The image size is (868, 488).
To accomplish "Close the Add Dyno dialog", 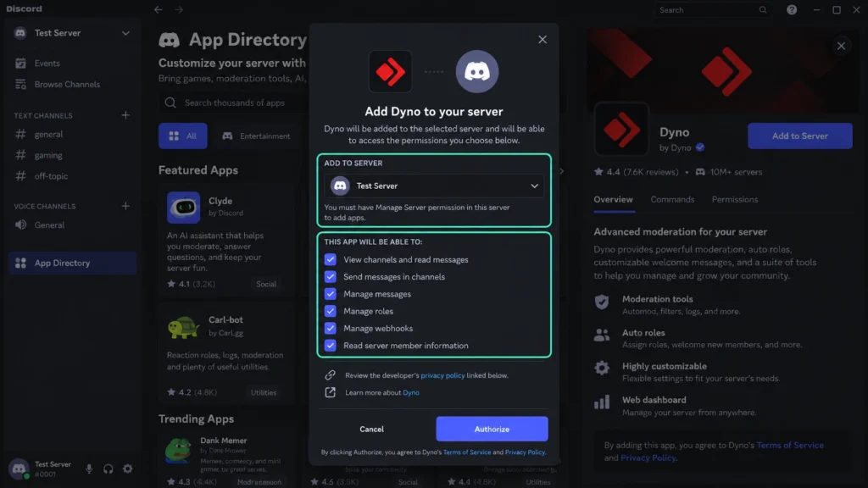I will pyautogui.click(x=542, y=39).
